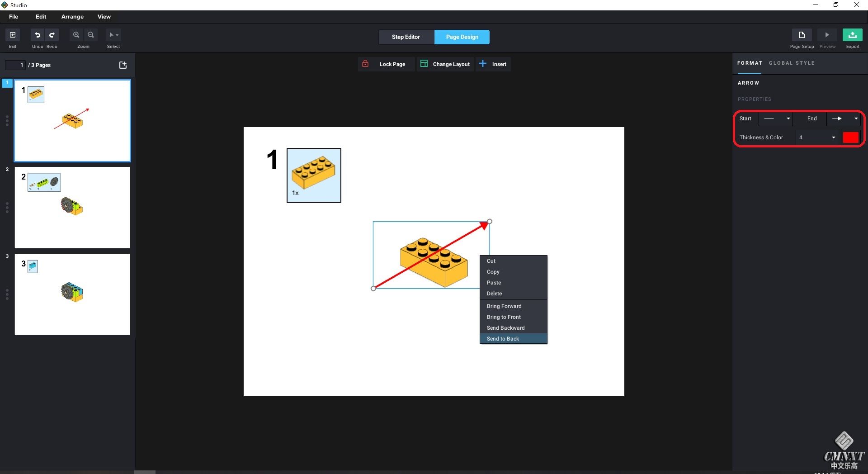Image resolution: width=868 pixels, height=474 pixels.
Task: Switch to Step Editor mode
Action: [x=406, y=37]
